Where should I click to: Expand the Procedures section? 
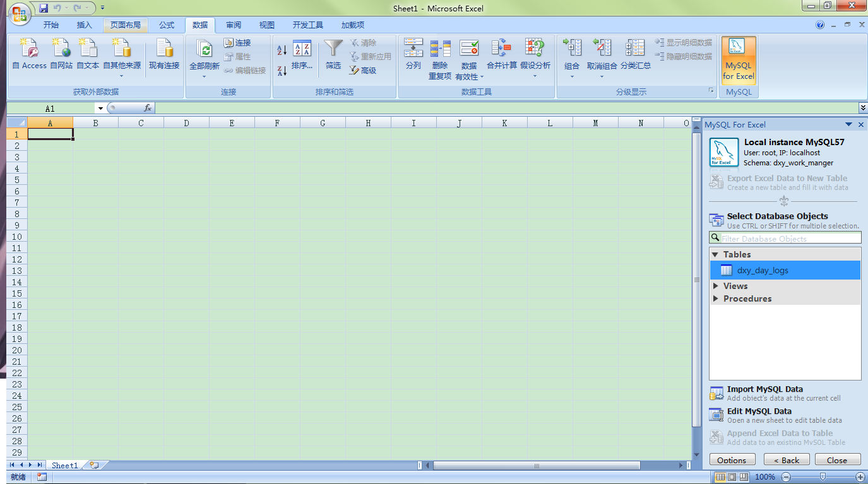tap(747, 298)
